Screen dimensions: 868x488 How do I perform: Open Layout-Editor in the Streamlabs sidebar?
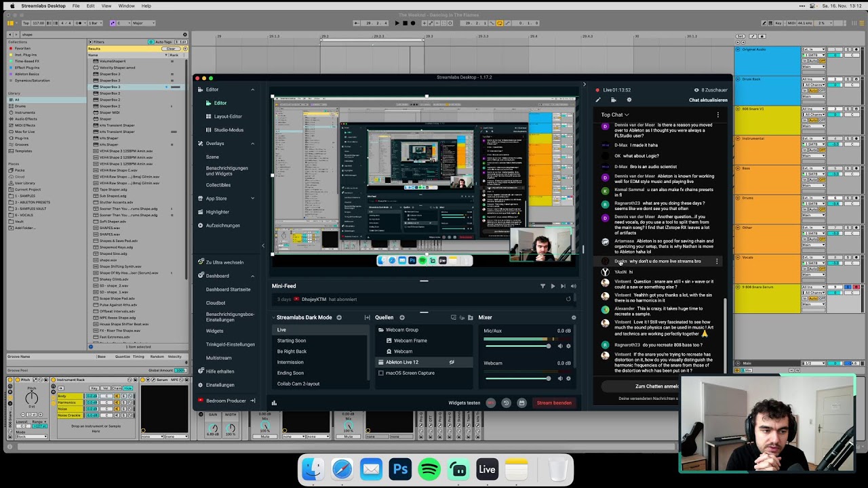click(x=228, y=117)
